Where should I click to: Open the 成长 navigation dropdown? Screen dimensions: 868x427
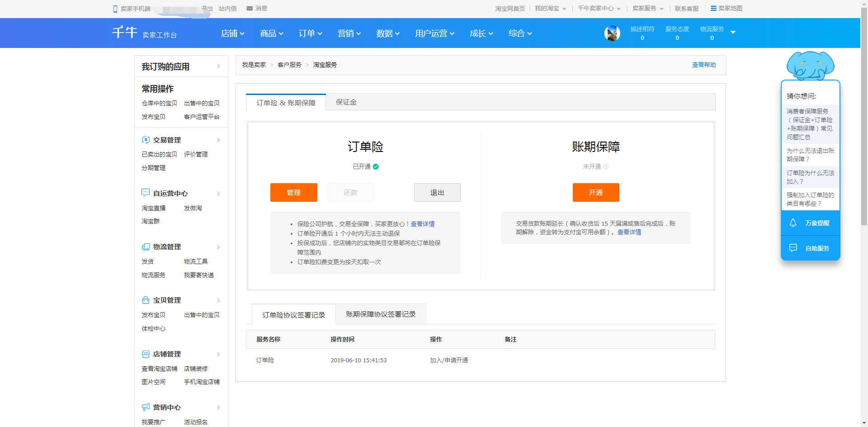click(x=481, y=33)
